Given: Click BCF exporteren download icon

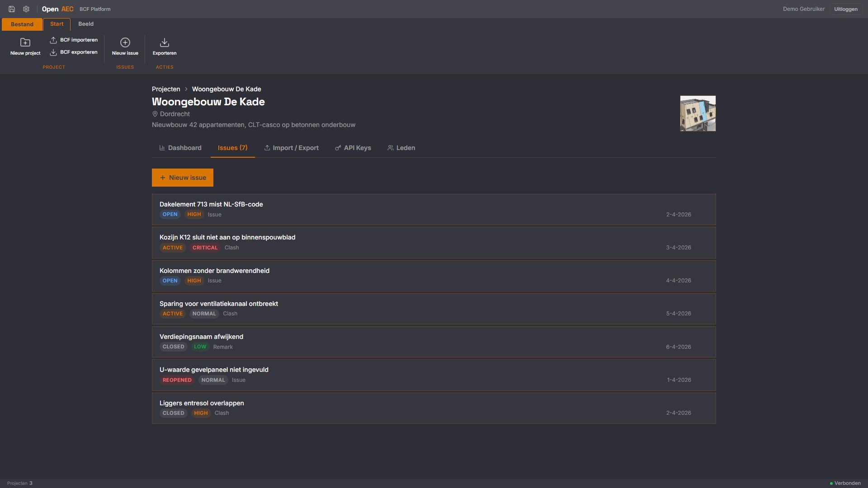Looking at the screenshot, I should pyautogui.click(x=53, y=52).
